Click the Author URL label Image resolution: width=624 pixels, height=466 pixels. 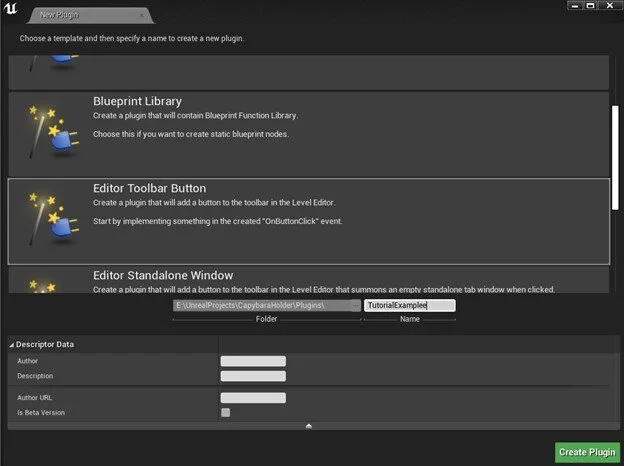pyautogui.click(x=34, y=398)
